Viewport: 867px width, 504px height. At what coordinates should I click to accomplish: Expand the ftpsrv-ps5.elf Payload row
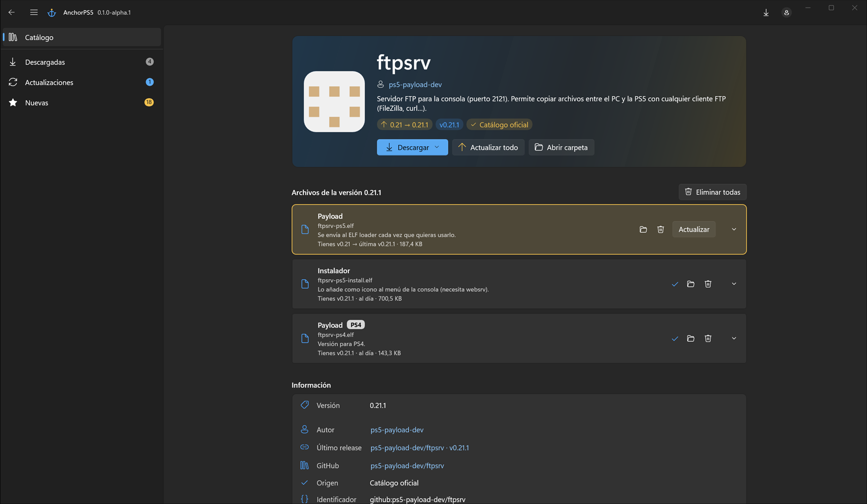734,229
